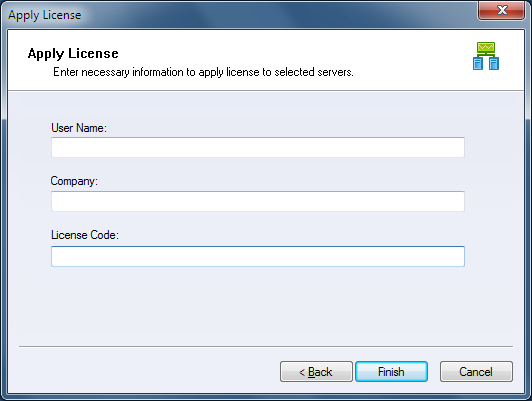The height and width of the screenshot is (401, 532).
Task: Close the Apply License dialog with X
Action: tap(501, 10)
